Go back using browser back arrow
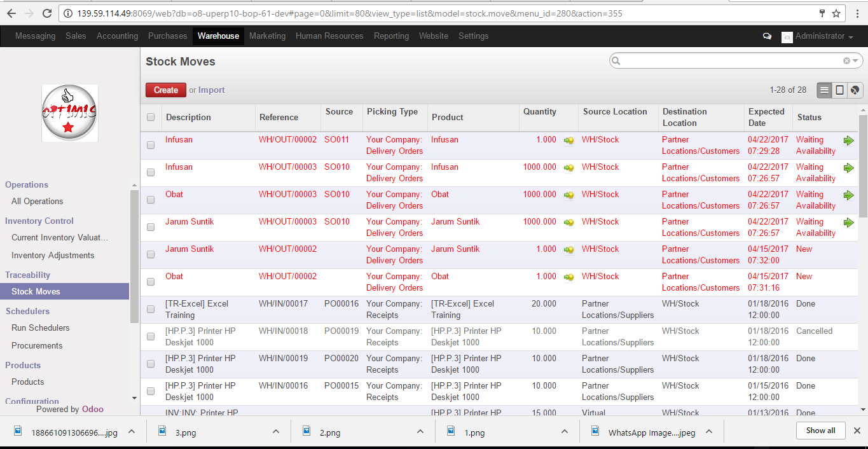868x449 pixels. coord(12,13)
